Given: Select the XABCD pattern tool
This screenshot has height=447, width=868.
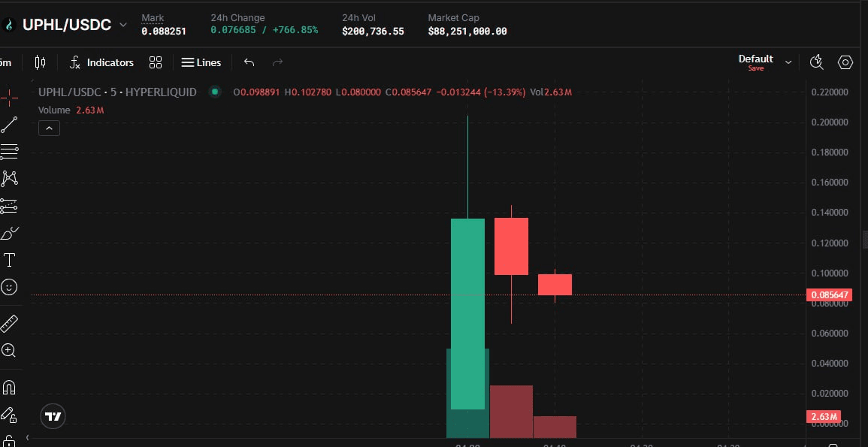Looking at the screenshot, I should coord(9,178).
